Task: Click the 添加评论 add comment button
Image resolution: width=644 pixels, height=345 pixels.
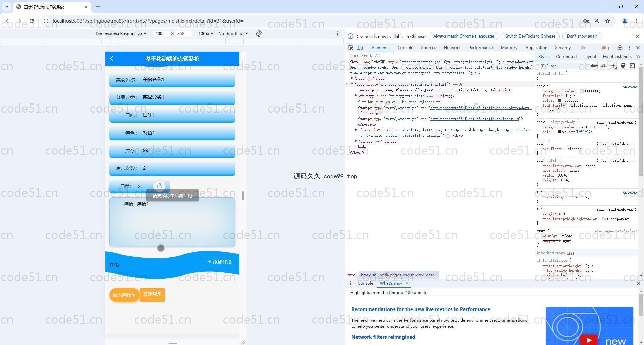Action: [219, 262]
